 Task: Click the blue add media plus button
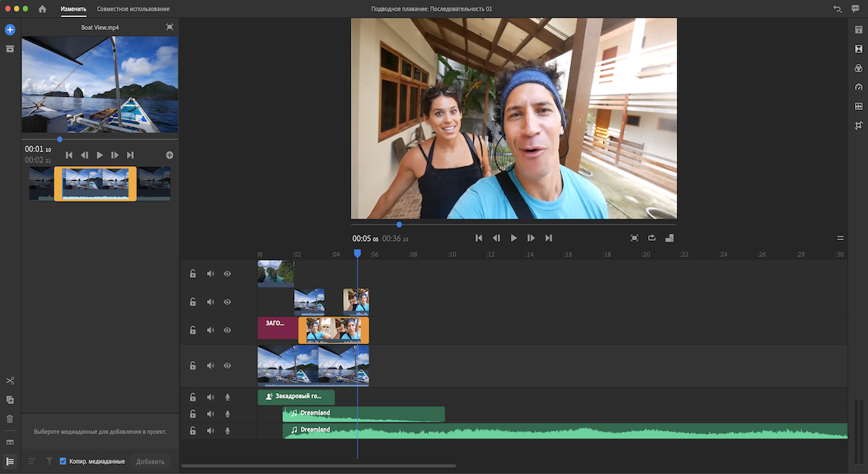[10, 29]
